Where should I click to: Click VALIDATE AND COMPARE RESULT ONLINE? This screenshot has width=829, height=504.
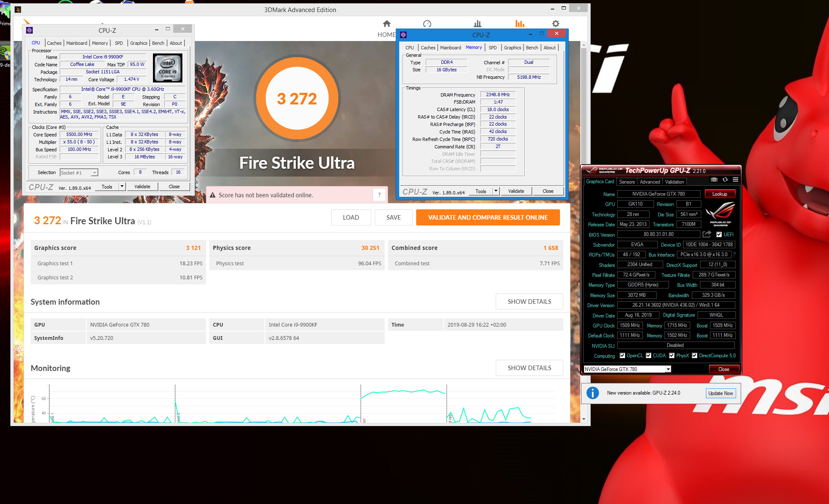point(488,218)
